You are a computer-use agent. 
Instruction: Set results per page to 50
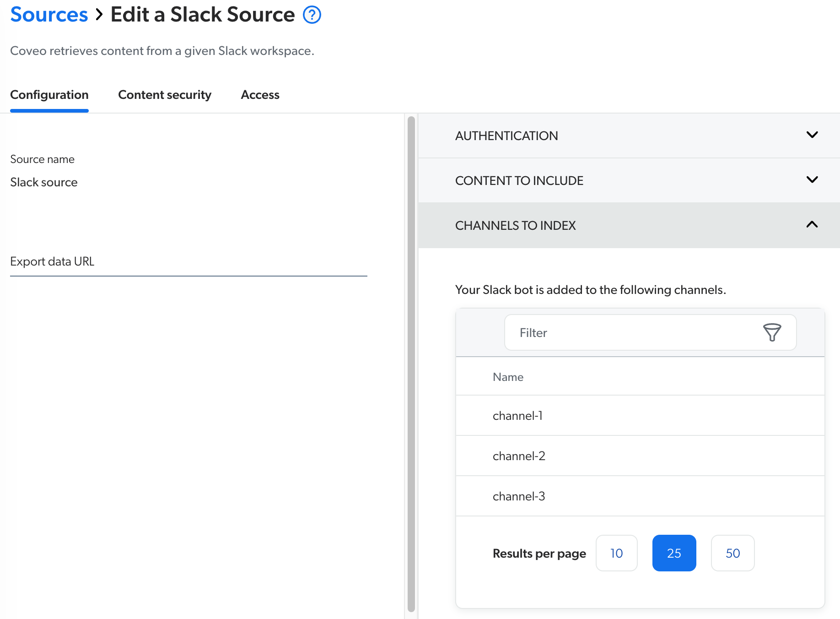pyautogui.click(x=732, y=553)
